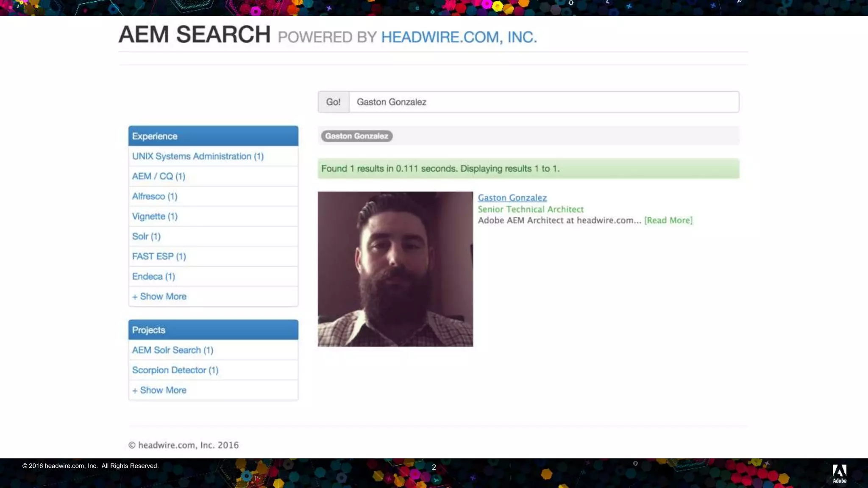Filter results by Solr experience
This screenshot has width=868, height=488.
[x=146, y=236]
